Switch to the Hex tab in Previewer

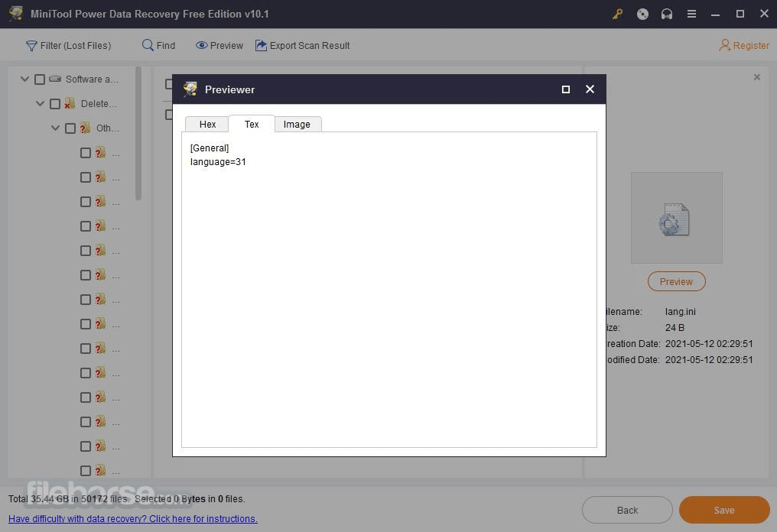(207, 125)
